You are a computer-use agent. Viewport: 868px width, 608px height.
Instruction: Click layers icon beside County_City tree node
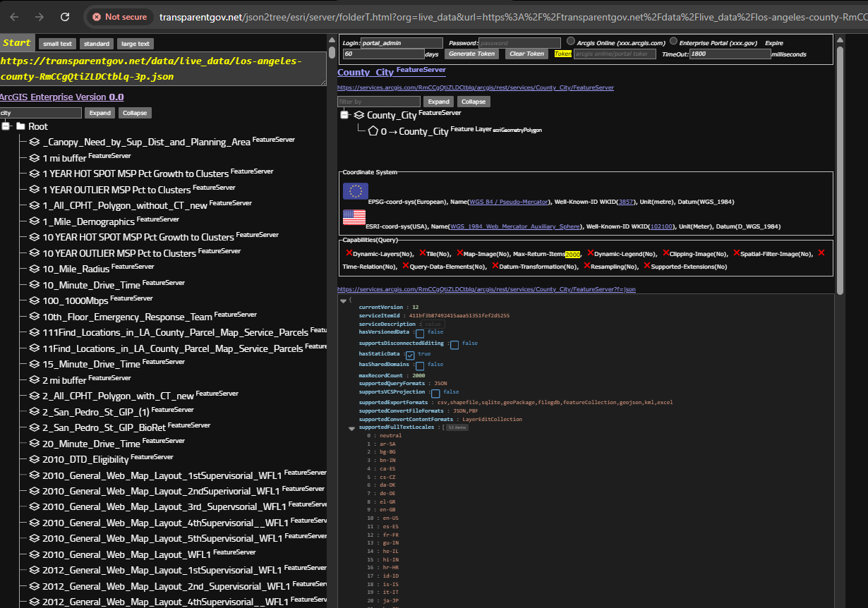pos(358,115)
